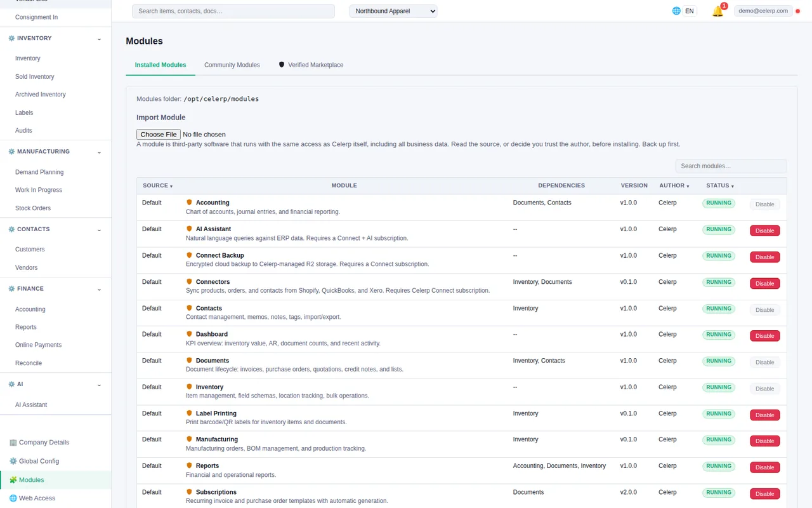Disable the Manufacturing module

click(764, 441)
